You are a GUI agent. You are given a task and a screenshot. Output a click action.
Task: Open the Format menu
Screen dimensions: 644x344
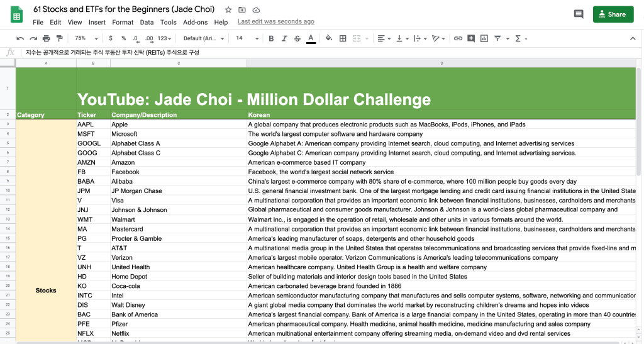(x=123, y=22)
